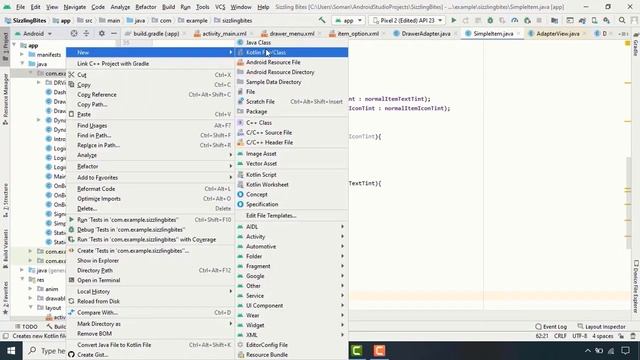Choose Image Asset from New submenu

(x=292, y=153)
